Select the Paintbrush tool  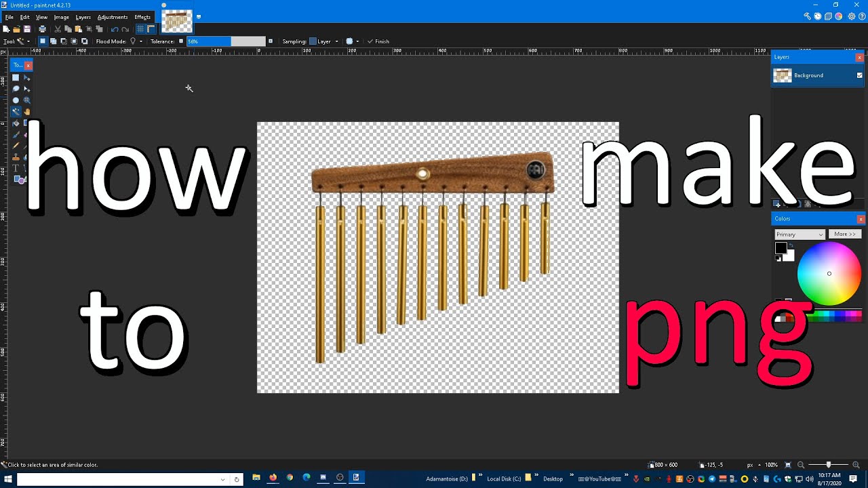click(16, 135)
